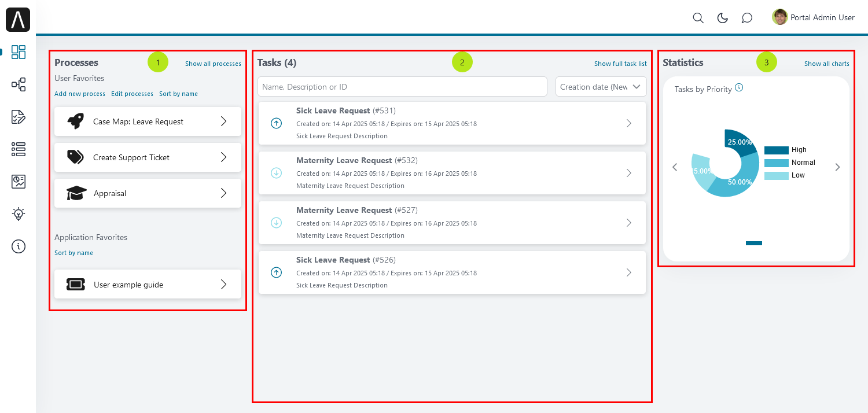Focus the Name, Description or ID search field
Screen dimensions: 868x413
[402, 87]
